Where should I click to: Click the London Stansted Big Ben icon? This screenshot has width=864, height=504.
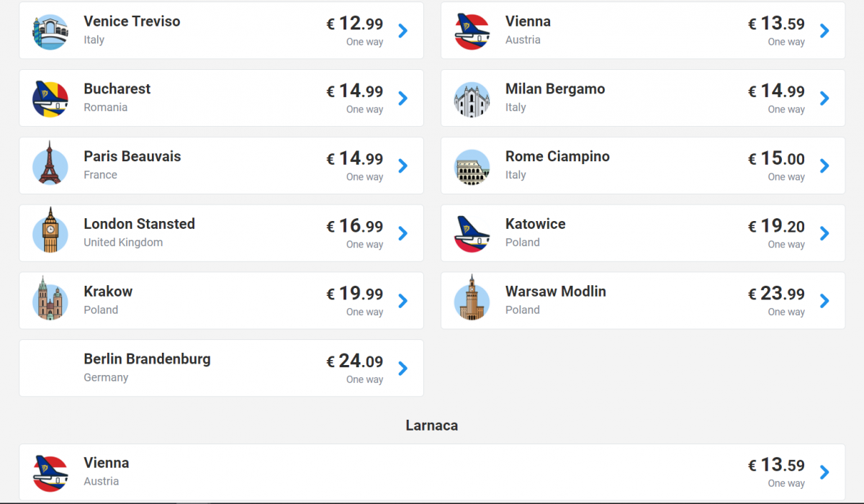pos(50,230)
